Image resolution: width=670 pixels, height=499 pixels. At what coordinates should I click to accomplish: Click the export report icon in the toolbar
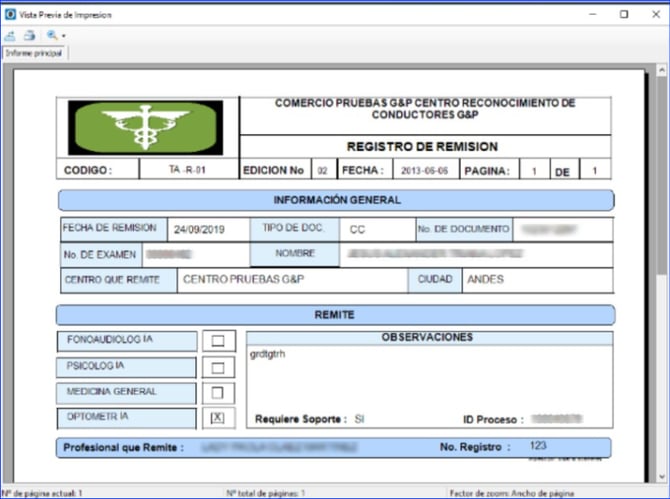11,35
